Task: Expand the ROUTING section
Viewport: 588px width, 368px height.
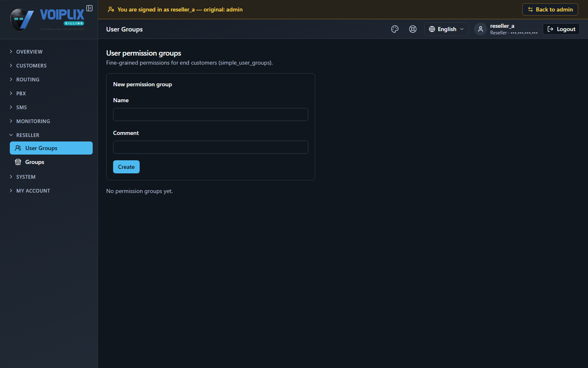Action: pyautogui.click(x=28, y=79)
